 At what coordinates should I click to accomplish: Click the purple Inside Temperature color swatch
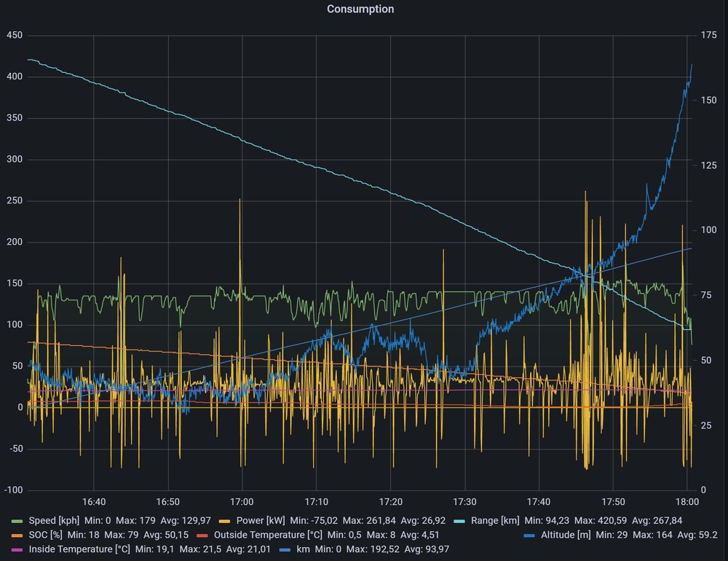(x=17, y=549)
